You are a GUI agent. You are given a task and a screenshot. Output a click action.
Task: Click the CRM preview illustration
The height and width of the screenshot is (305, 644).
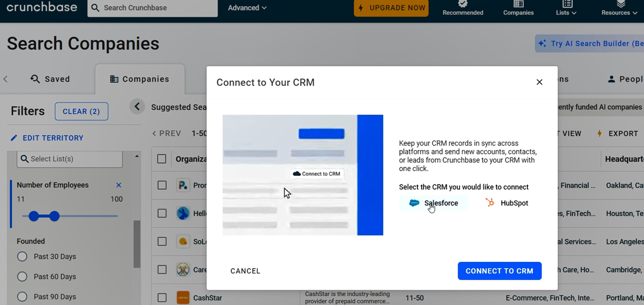pos(303,175)
